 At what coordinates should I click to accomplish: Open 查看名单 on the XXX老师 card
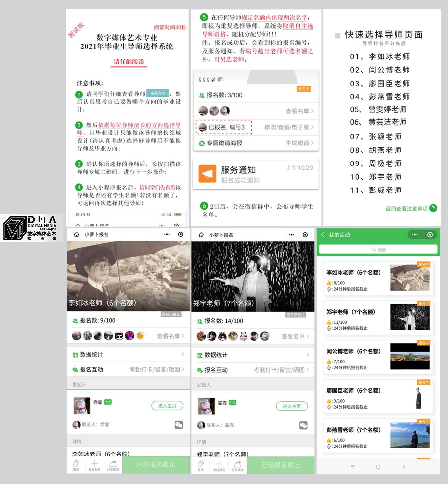pyautogui.click(x=299, y=111)
